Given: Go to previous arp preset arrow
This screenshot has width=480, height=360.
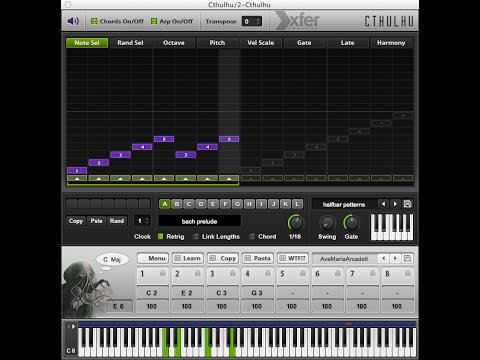Looking at the screenshot, I should (383, 204).
